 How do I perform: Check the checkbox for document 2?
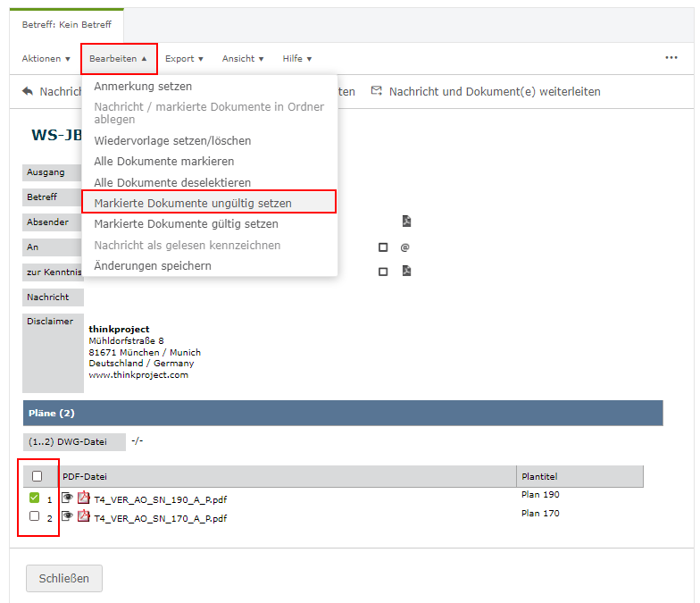coord(34,516)
